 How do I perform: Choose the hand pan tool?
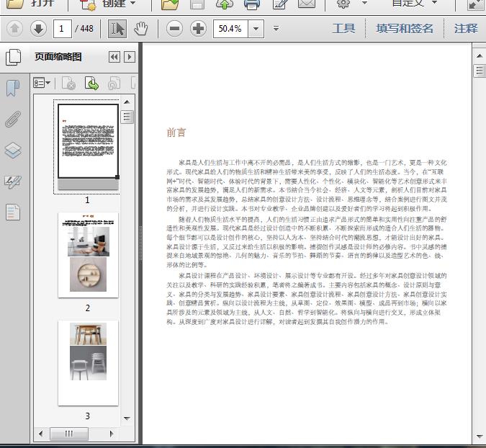[141, 29]
